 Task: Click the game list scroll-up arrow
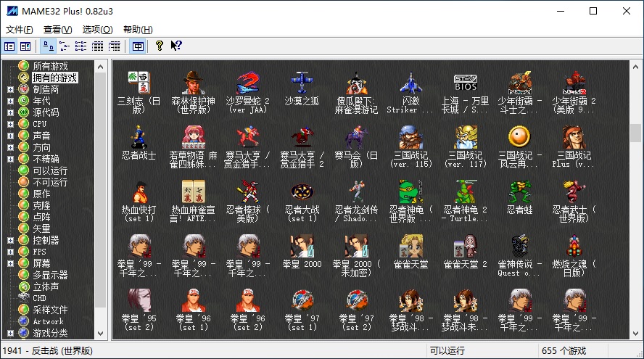point(635,67)
